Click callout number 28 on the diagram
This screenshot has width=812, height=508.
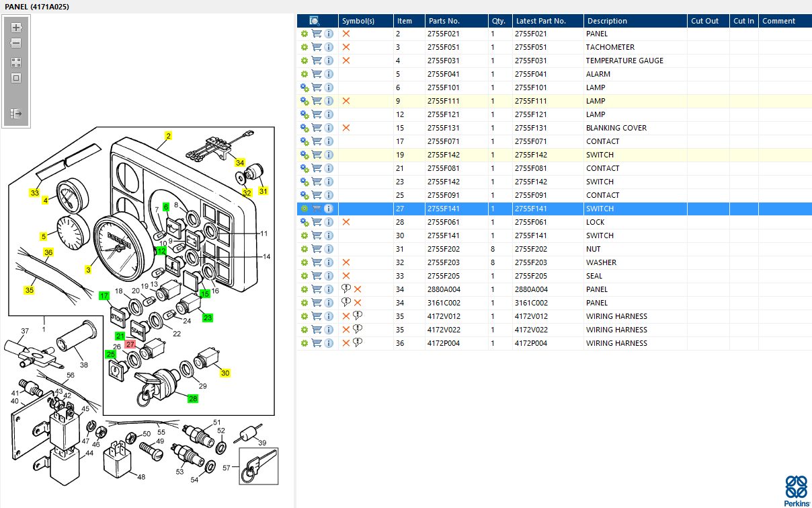coord(193,399)
